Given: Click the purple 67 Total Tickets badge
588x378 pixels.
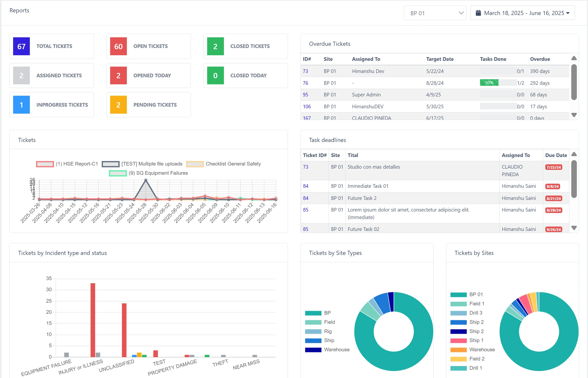Looking at the screenshot, I should (21, 46).
